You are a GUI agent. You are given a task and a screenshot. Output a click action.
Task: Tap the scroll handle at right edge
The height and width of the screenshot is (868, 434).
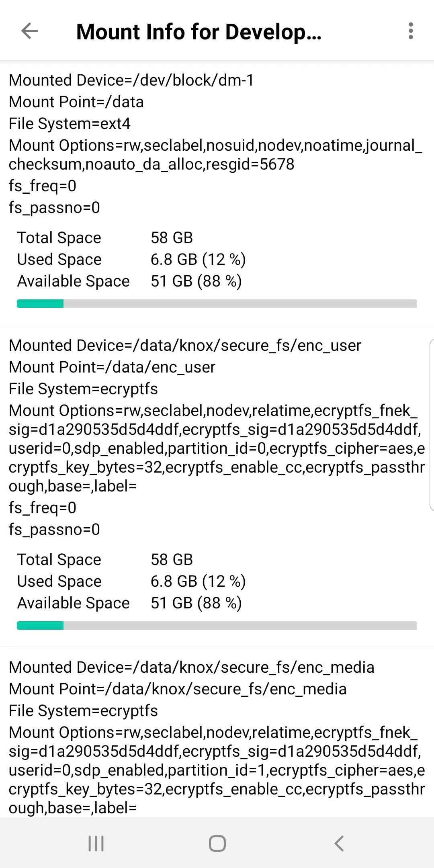point(431,425)
